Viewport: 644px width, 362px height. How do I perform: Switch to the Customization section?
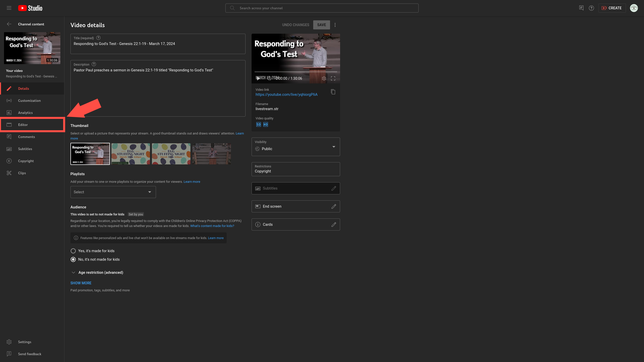pyautogui.click(x=29, y=100)
